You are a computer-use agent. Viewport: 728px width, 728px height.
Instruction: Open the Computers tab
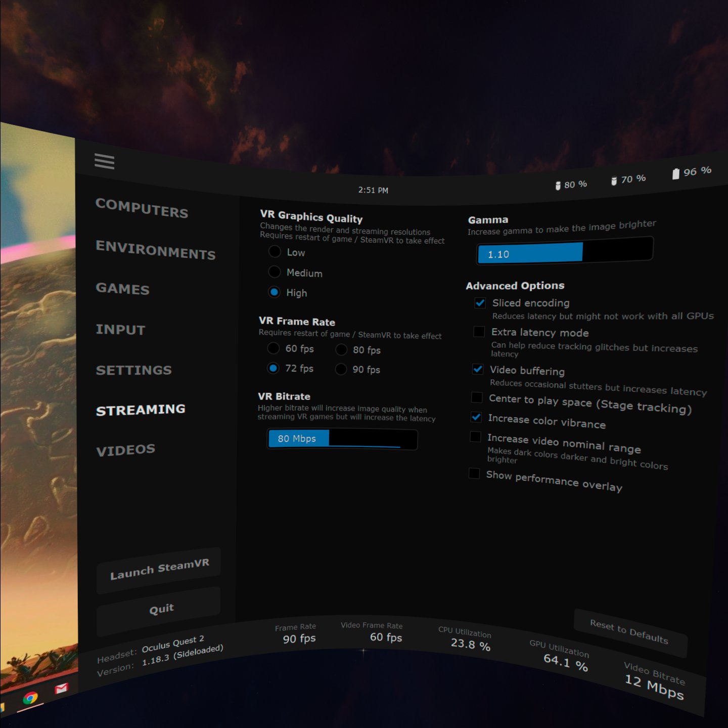pos(142,208)
